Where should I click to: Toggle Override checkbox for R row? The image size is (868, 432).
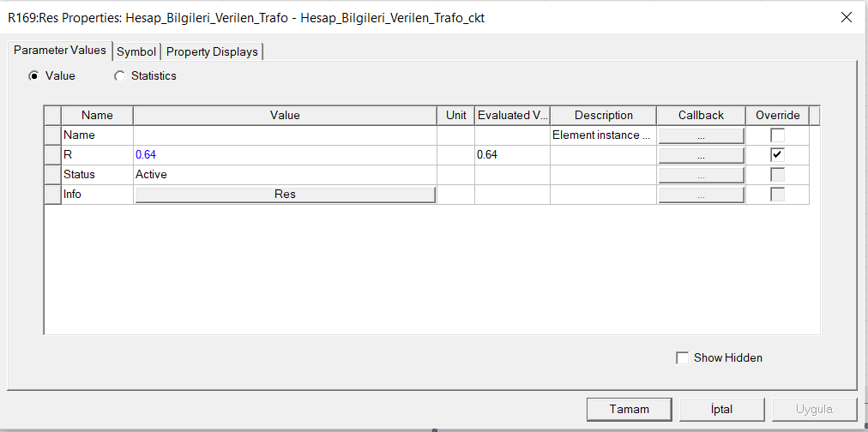(x=777, y=155)
